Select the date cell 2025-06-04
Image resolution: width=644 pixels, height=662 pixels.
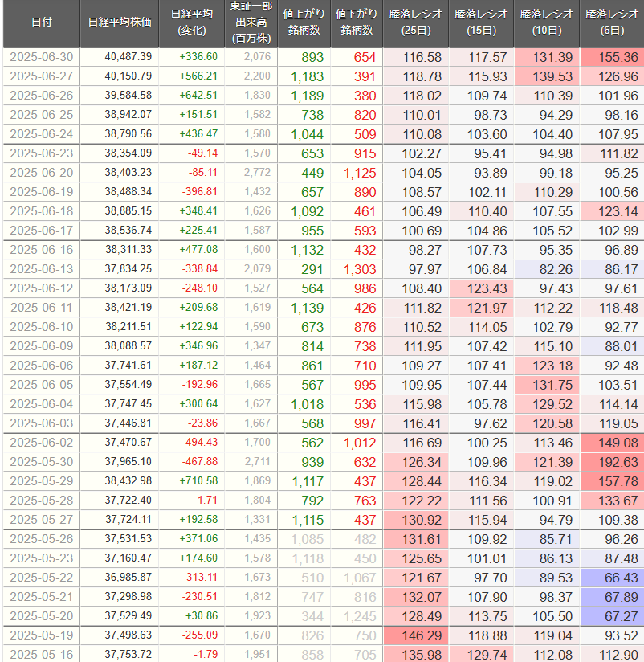coord(42,404)
